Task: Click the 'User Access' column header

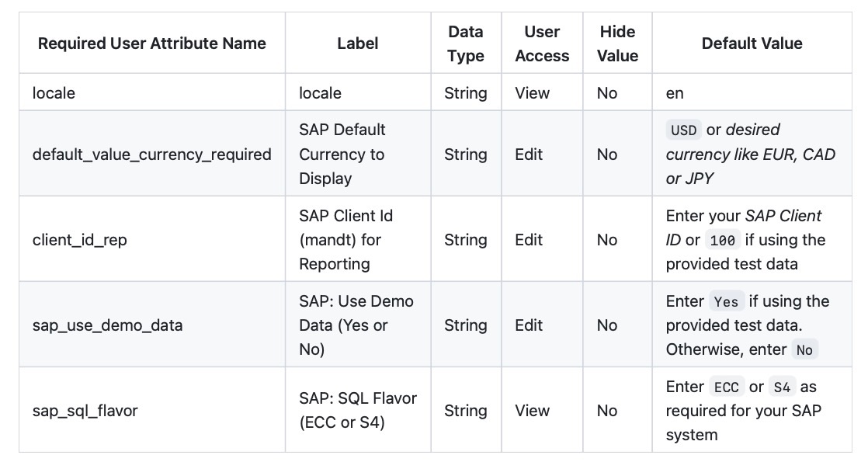Action: click(542, 43)
